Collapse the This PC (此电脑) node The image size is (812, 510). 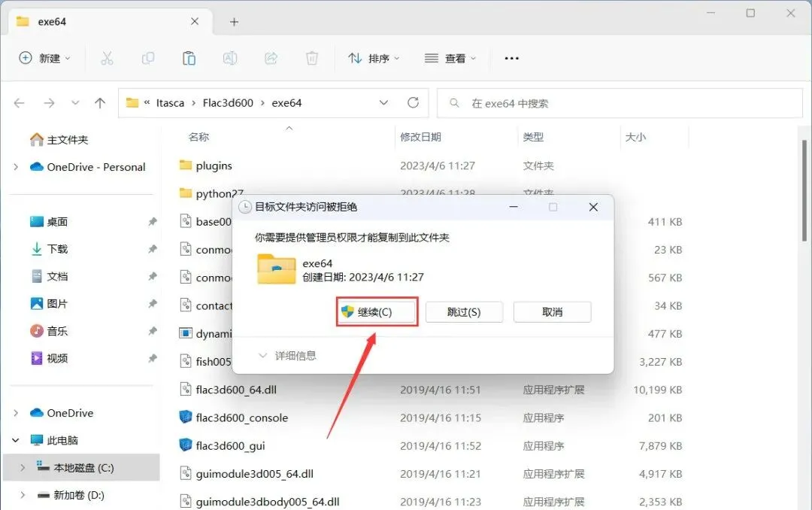tap(16, 440)
